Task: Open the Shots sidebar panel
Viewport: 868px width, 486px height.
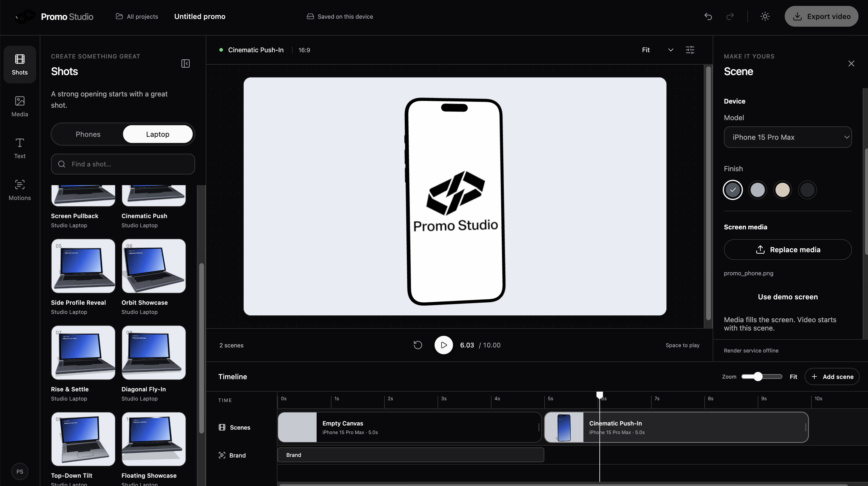Action: point(20,64)
